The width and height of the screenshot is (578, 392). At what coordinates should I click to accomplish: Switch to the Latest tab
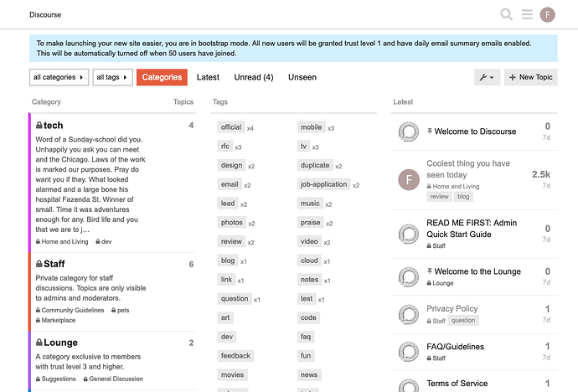(x=208, y=77)
